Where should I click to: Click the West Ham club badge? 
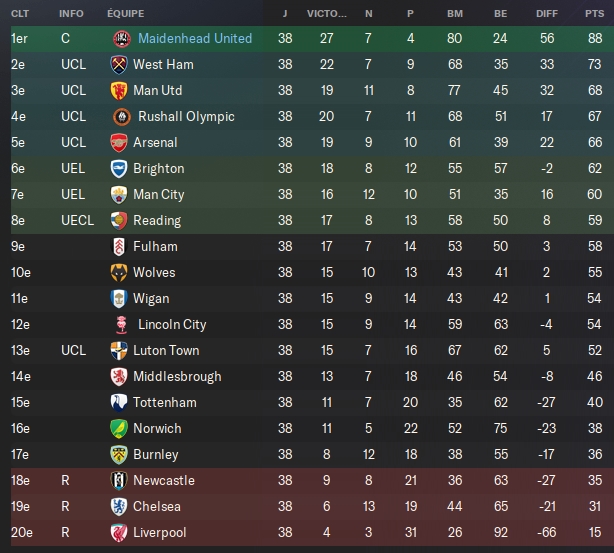coord(119,65)
